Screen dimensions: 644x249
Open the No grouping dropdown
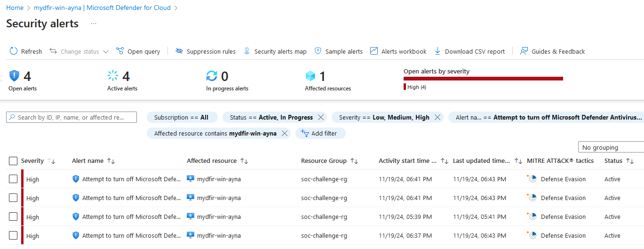pyautogui.click(x=611, y=147)
